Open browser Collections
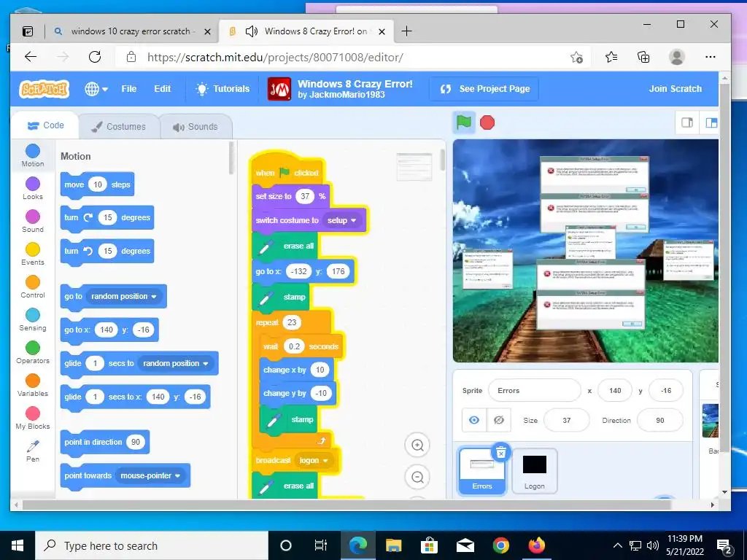747x560 pixels. click(643, 58)
